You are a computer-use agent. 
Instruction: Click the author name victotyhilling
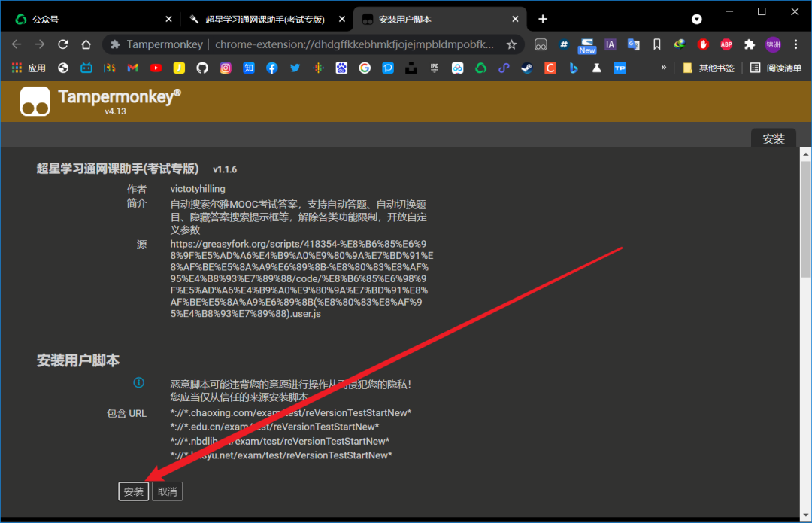[198, 189]
